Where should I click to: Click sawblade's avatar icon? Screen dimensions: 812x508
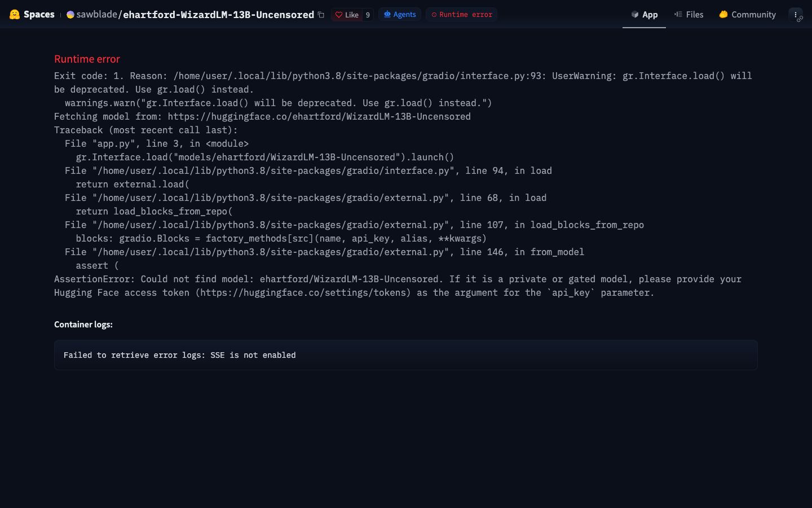70,15
